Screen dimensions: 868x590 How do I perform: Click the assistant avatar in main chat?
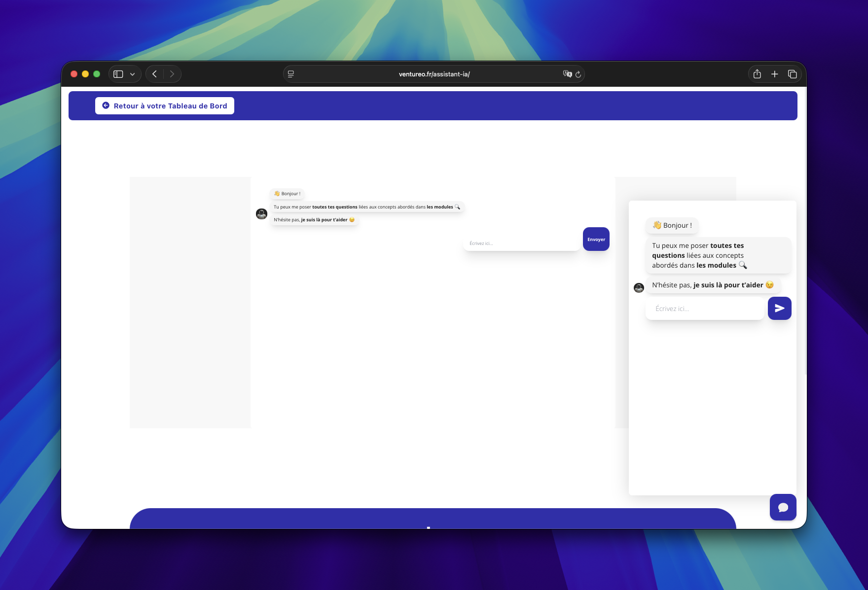pyautogui.click(x=262, y=214)
